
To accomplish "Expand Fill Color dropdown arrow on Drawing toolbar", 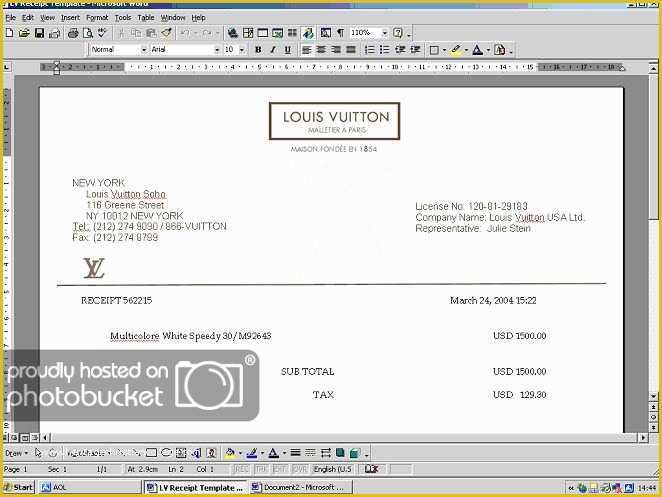I will click(x=240, y=453).
